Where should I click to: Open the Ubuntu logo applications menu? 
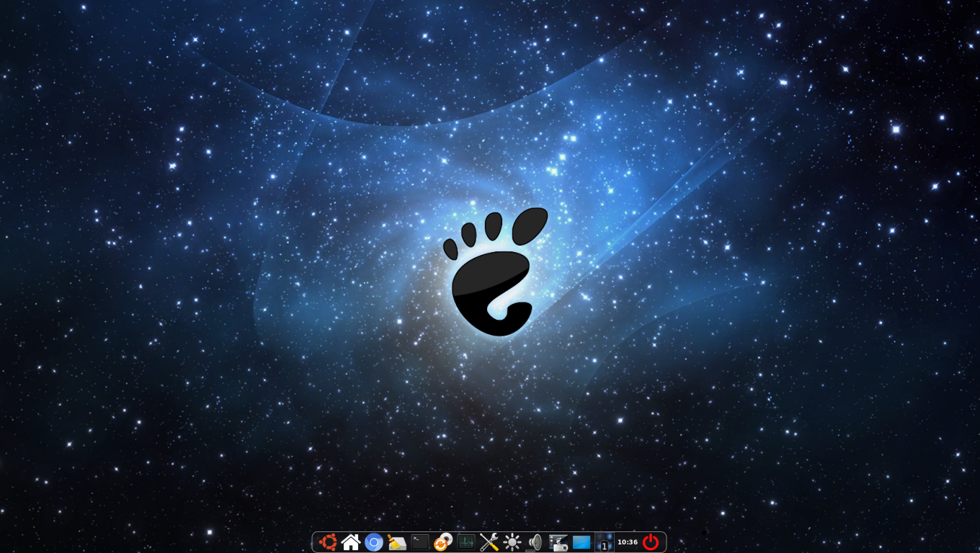point(328,542)
